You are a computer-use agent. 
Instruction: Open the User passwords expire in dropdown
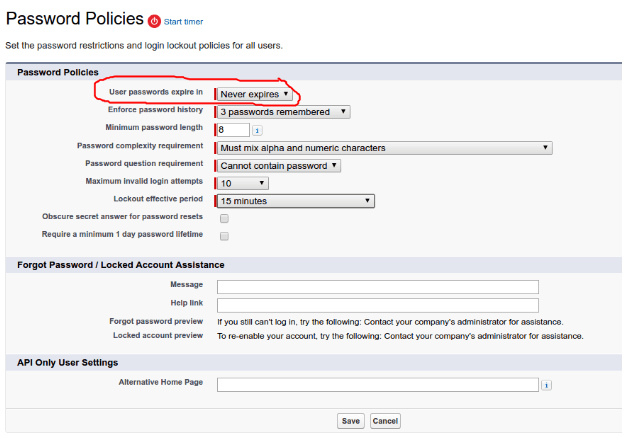click(255, 94)
